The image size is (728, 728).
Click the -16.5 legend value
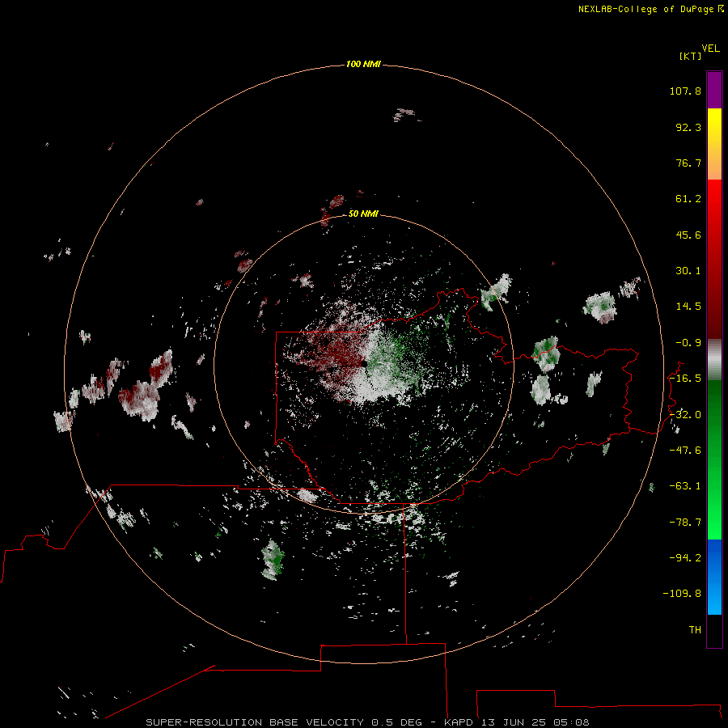(685, 379)
